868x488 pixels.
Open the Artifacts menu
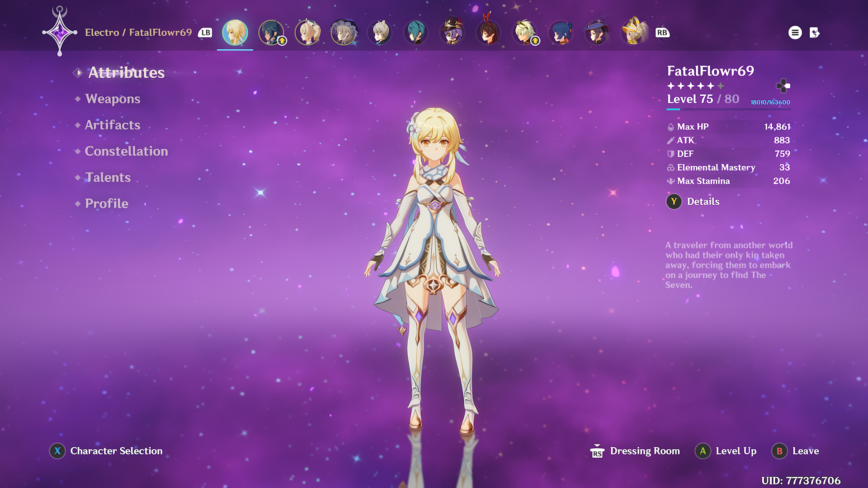(113, 125)
